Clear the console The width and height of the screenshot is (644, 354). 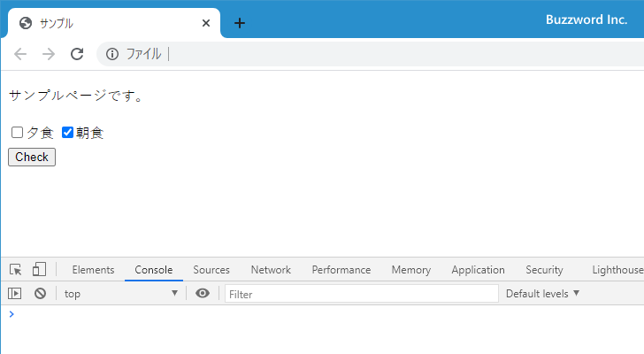click(x=41, y=293)
